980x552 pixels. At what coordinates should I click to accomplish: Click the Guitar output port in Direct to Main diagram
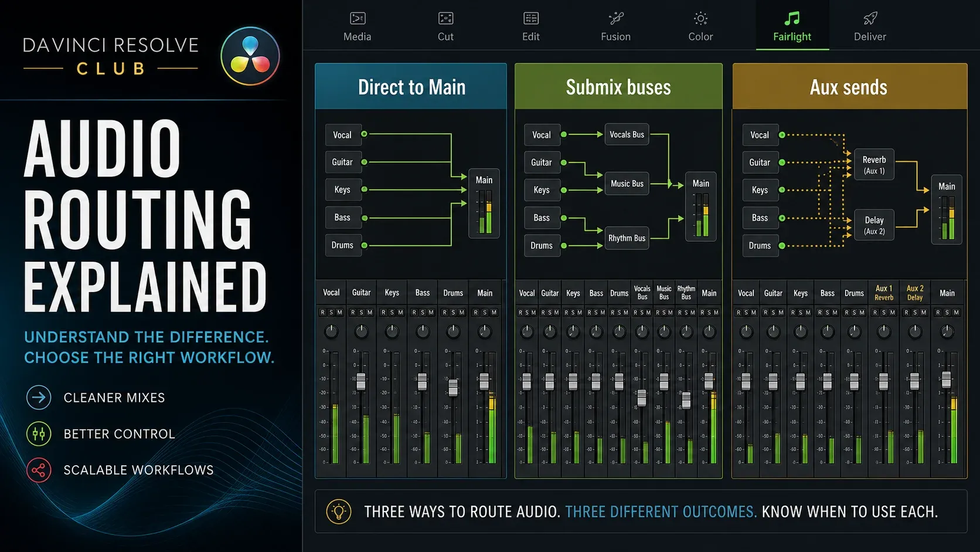pos(364,162)
